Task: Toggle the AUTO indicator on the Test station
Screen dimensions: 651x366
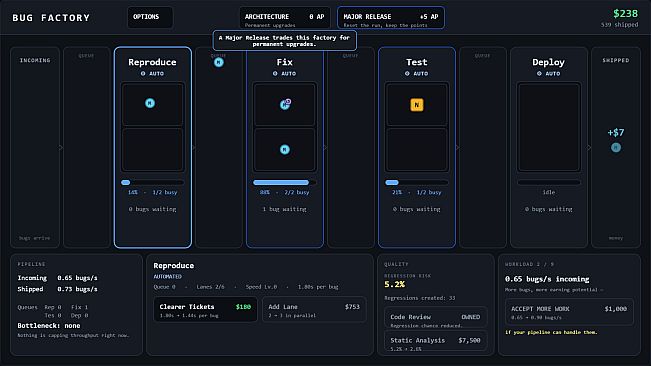Action: 416,73
